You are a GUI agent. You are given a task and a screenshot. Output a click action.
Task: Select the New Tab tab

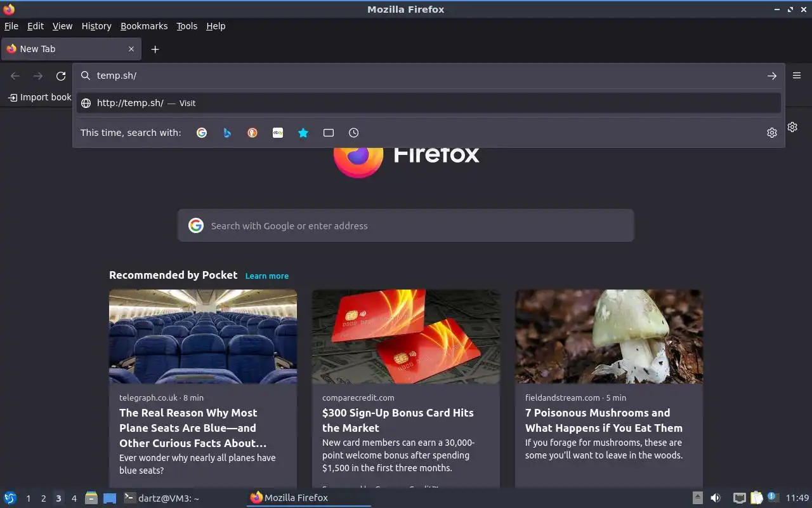coord(71,49)
